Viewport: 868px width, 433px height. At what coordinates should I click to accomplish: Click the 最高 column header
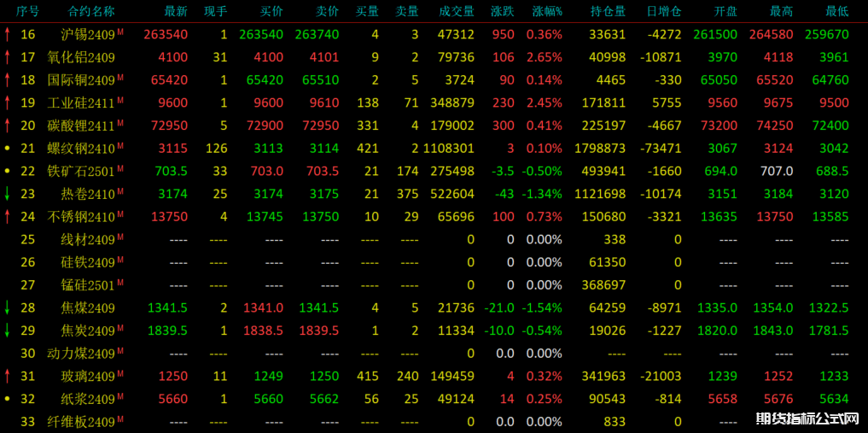coord(781,11)
